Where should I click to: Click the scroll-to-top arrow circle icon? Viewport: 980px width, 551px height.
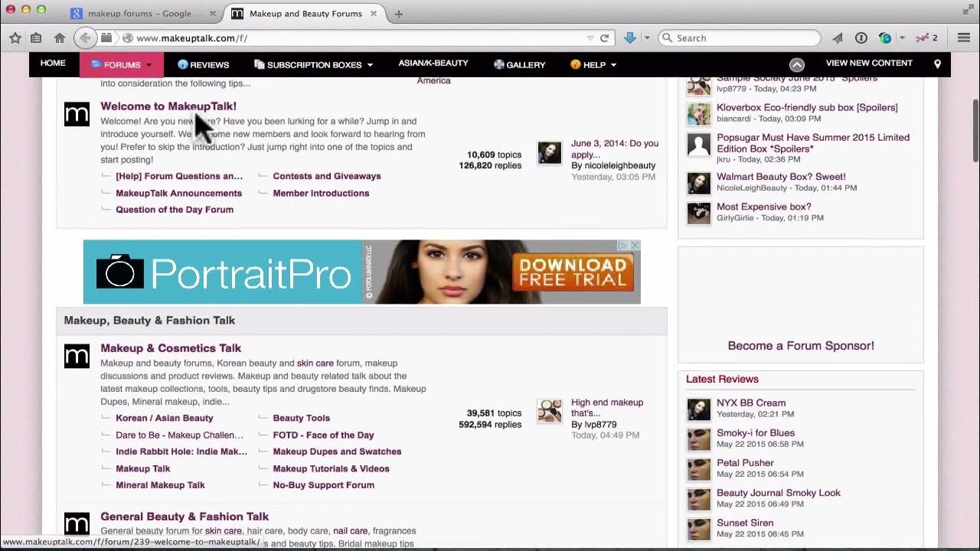797,65
